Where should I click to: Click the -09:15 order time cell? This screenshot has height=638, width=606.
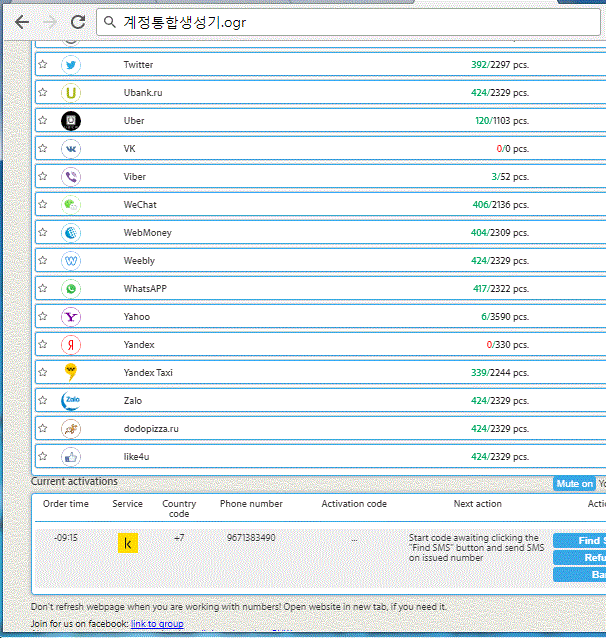[66, 538]
